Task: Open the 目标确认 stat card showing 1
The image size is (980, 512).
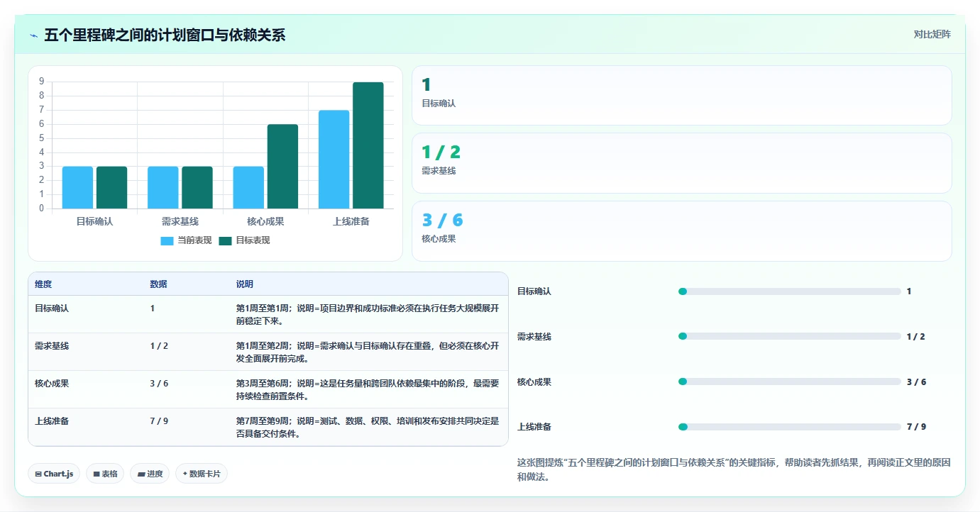Action: coord(681,96)
